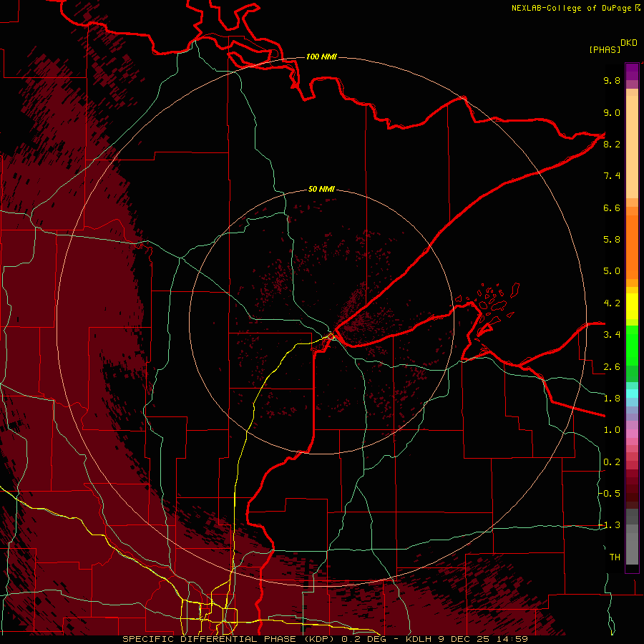Pick the yellow segment of color bar
The image size is (644, 644).
point(632,306)
